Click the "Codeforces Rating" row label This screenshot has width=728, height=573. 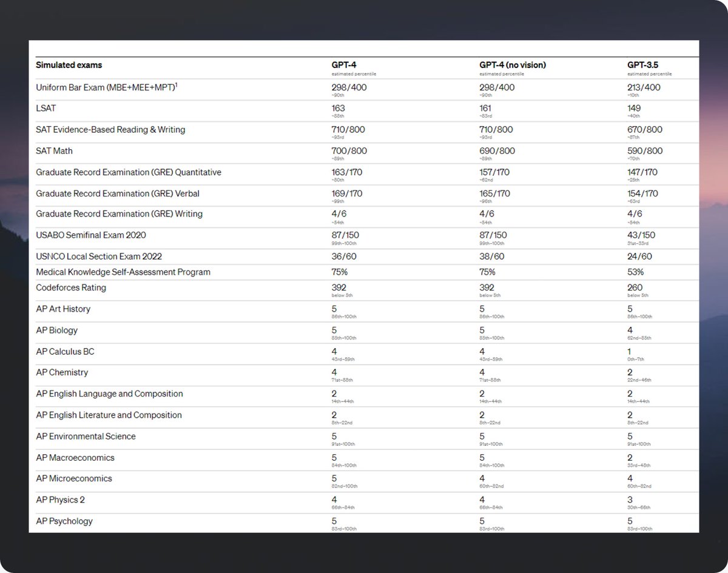[x=71, y=287]
